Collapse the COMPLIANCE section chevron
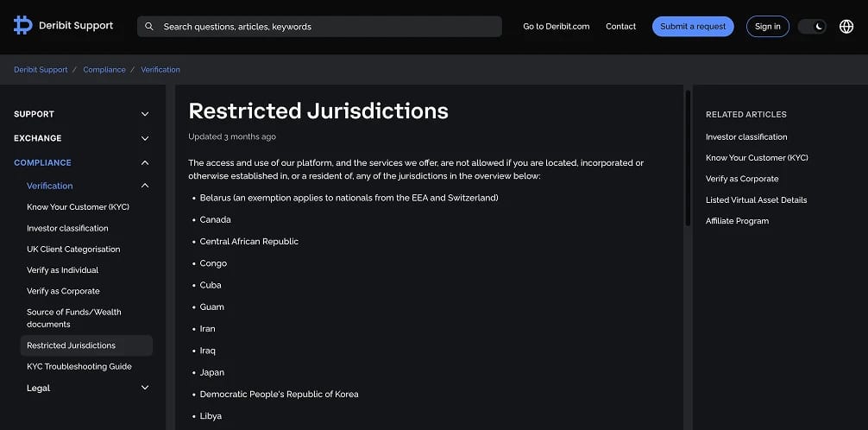 145,163
